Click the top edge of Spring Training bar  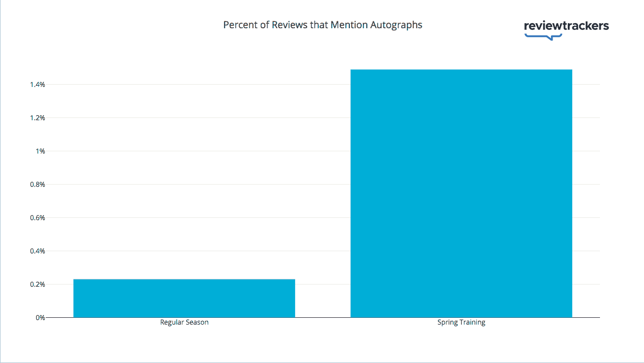pyautogui.click(x=461, y=70)
